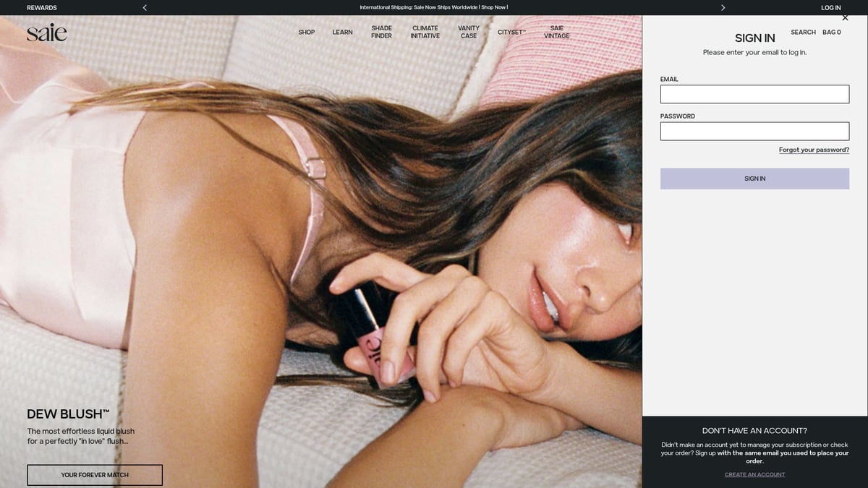The image size is (868, 488).
Task: Show previous announcement with left arrow
Action: point(145,8)
